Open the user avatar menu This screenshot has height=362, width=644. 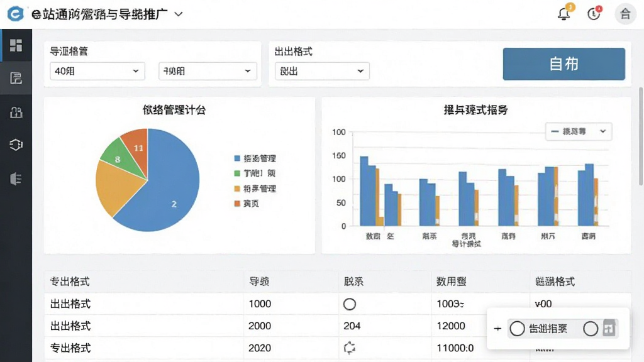(625, 14)
